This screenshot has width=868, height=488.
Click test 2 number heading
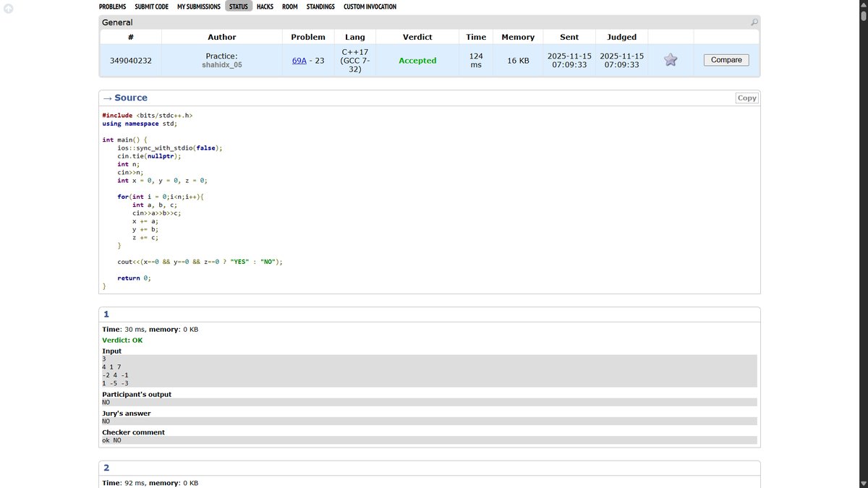(106, 468)
